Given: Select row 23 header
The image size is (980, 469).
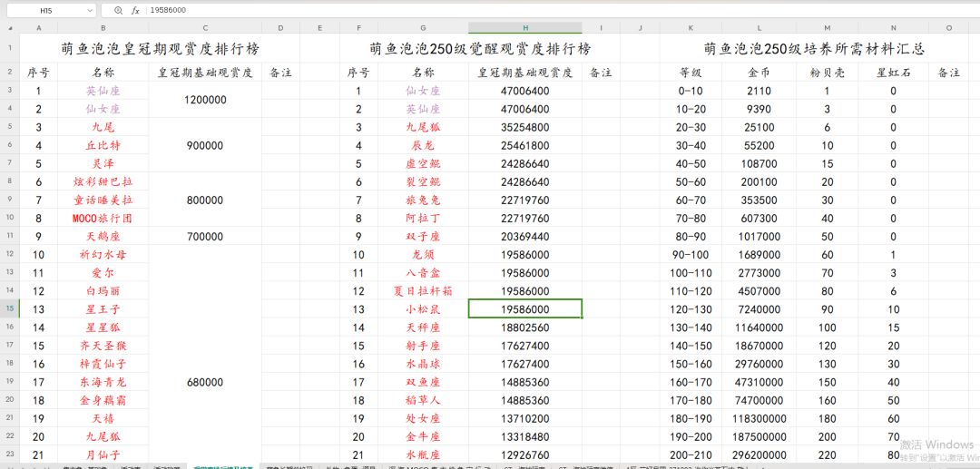Looking at the screenshot, I should 10,454.
